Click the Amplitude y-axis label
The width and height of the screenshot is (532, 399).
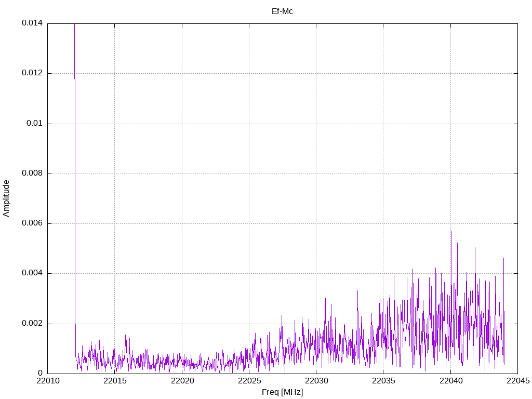pyautogui.click(x=6, y=198)
